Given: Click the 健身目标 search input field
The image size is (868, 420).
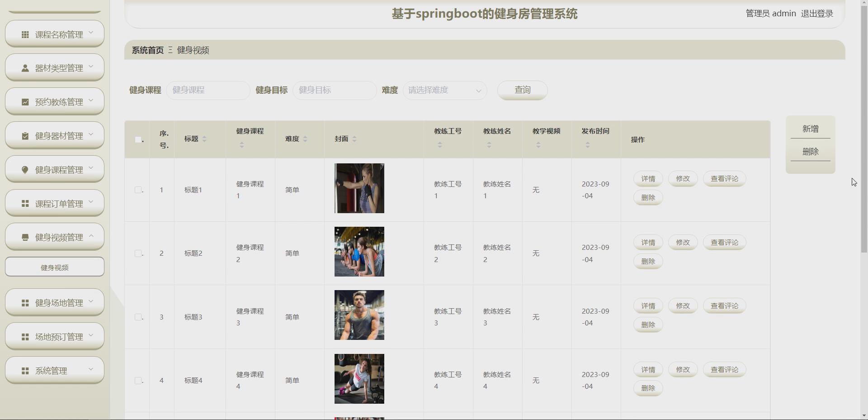Looking at the screenshot, I should 335,90.
